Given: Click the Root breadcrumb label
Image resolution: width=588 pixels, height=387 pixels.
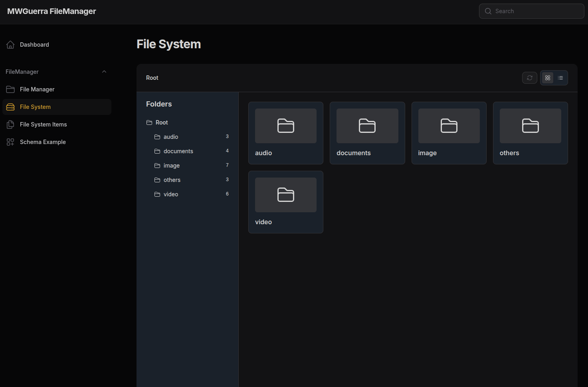Looking at the screenshot, I should [152, 78].
